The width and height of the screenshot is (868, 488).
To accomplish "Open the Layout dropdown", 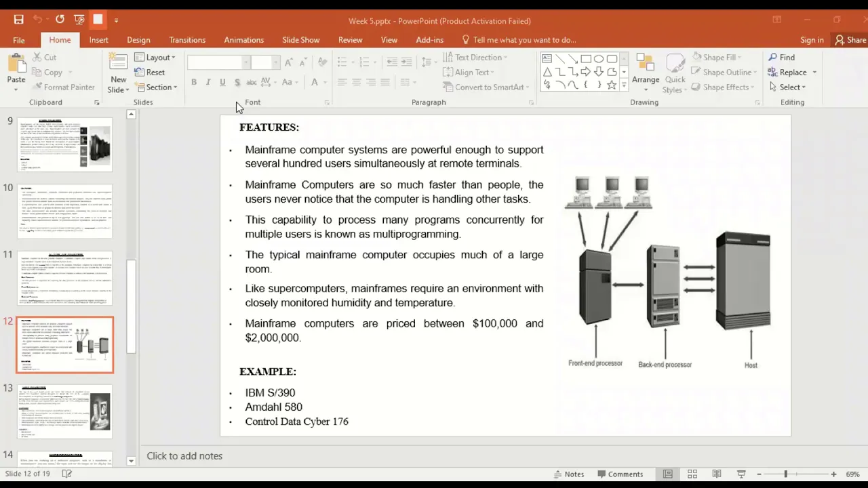I will (x=155, y=58).
